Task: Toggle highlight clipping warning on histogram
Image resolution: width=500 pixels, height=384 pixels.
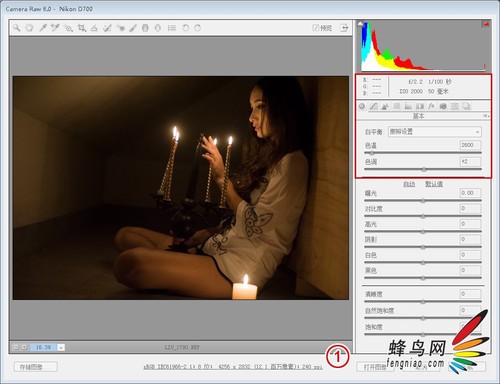Action: click(485, 24)
